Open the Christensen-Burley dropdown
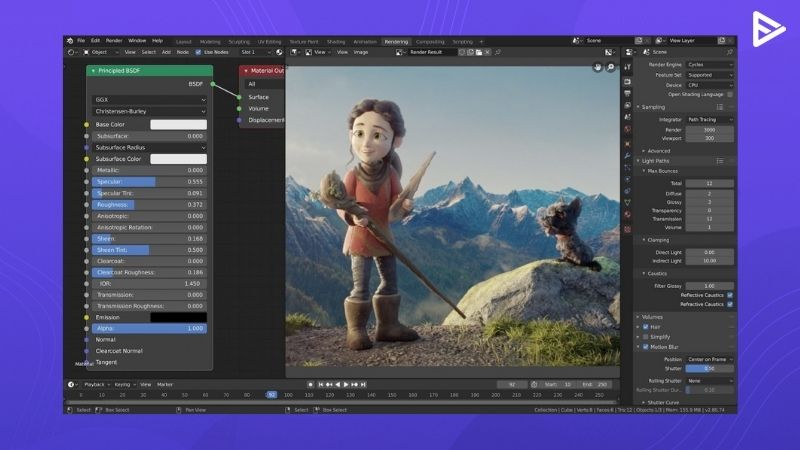The height and width of the screenshot is (450, 800). tap(149, 111)
